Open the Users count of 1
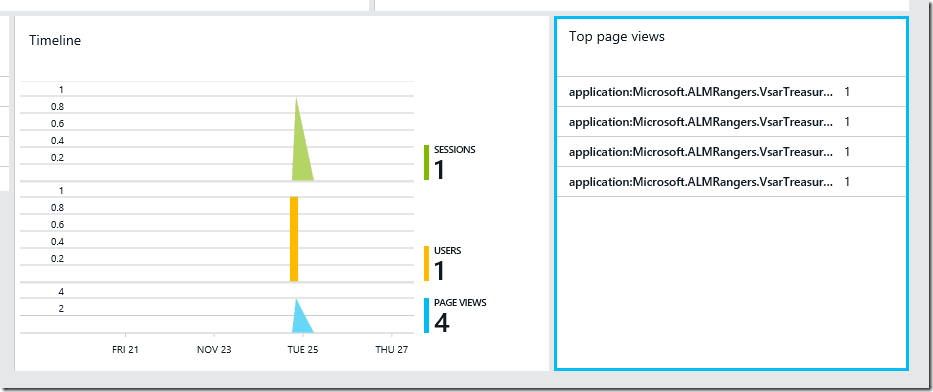Image resolution: width=933 pixels, height=392 pixels. click(439, 271)
